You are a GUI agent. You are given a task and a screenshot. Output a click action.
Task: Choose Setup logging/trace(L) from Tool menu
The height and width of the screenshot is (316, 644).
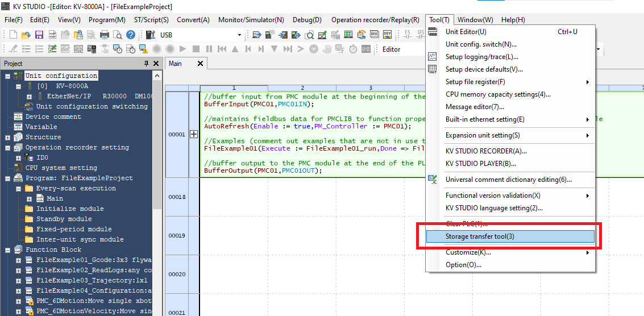[x=481, y=57]
